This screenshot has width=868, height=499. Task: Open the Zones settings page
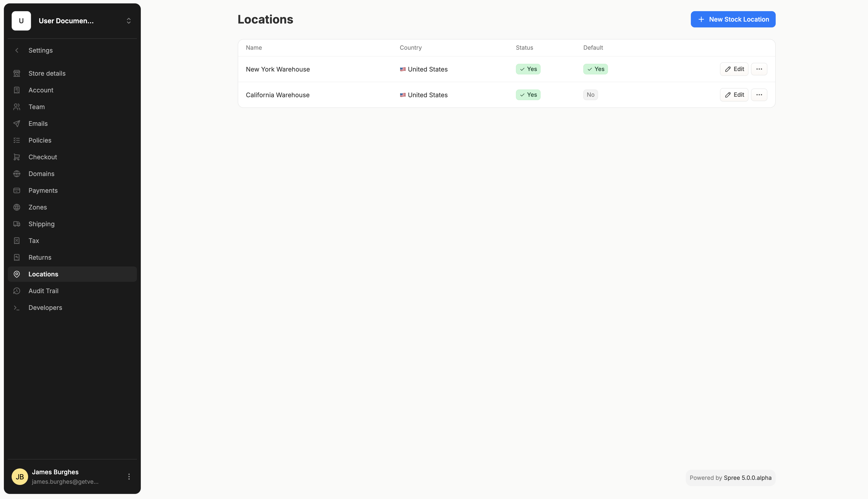coord(38,207)
